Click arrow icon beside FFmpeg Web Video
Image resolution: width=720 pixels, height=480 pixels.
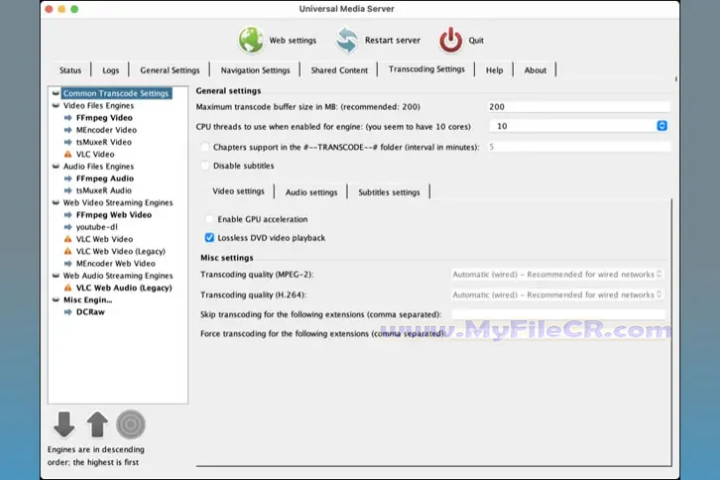tap(68, 215)
